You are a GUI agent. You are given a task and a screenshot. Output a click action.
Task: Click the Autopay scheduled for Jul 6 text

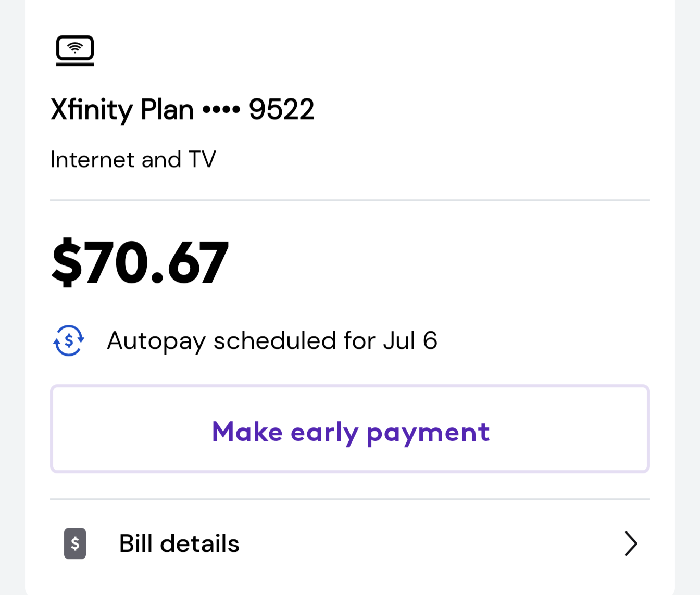point(272,341)
